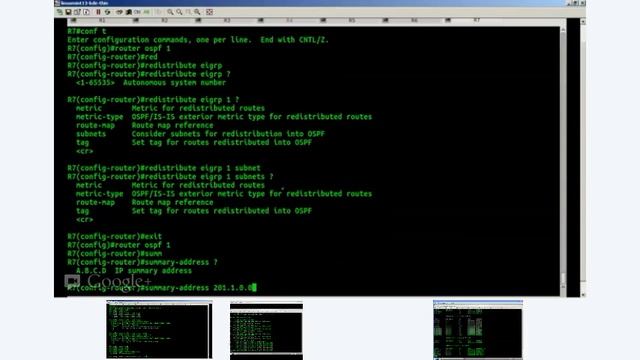Open the R3 router tab

pyautogui.click(x=227, y=20)
